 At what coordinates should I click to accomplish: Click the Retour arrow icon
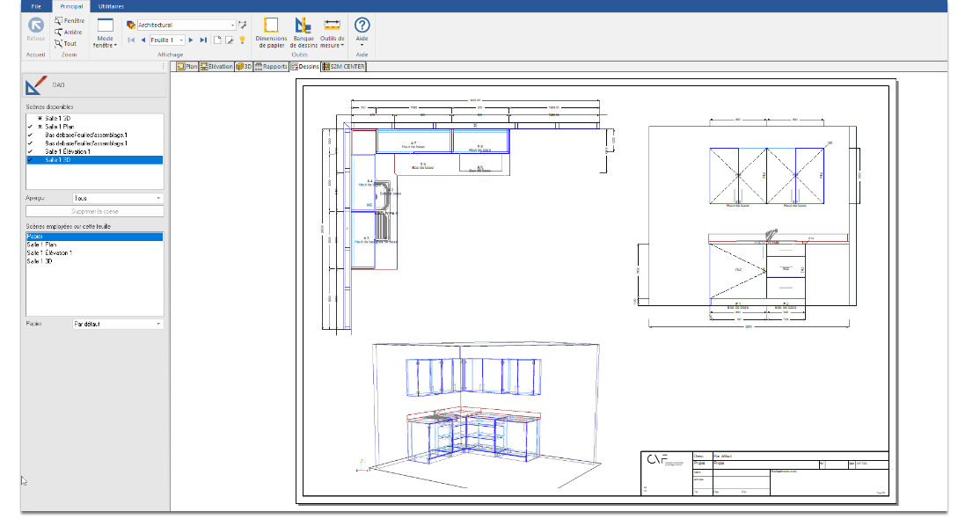point(35,25)
